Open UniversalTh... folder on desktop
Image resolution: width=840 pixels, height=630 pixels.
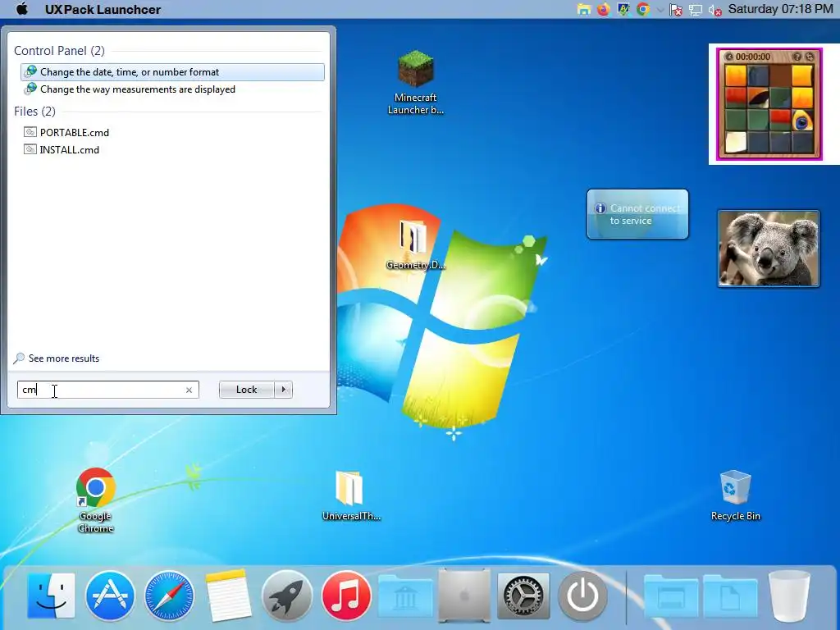pos(351,495)
